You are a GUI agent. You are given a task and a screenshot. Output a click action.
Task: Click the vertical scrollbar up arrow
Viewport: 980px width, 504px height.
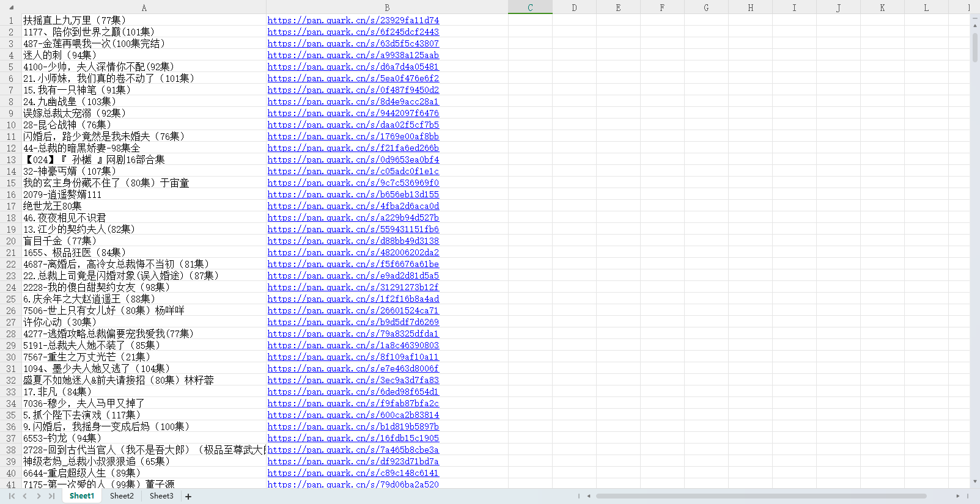(x=974, y=25)
